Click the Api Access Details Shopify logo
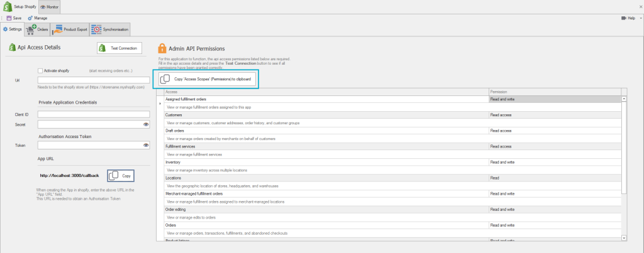The image size is (644, 253). (11, 48)
